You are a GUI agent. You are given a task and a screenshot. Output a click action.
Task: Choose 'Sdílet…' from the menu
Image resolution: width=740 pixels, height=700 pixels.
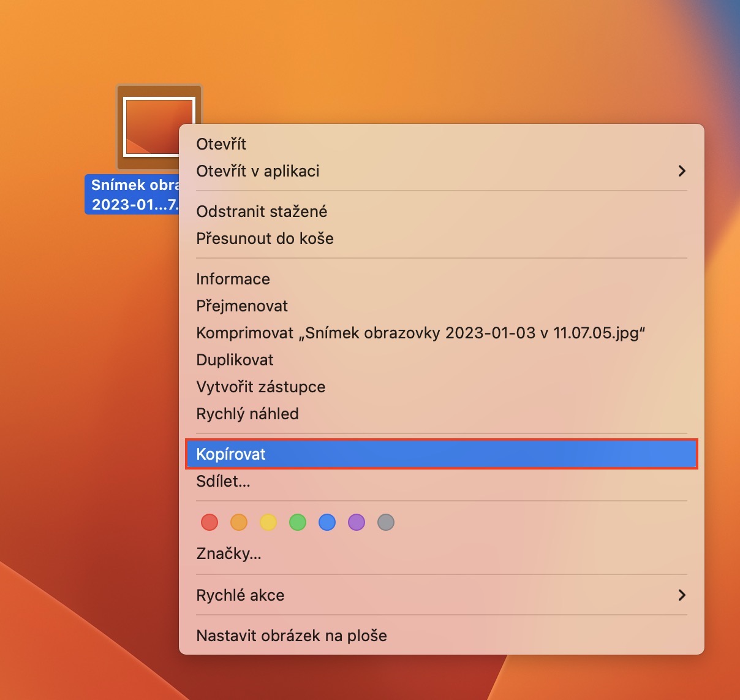(441, 481)
